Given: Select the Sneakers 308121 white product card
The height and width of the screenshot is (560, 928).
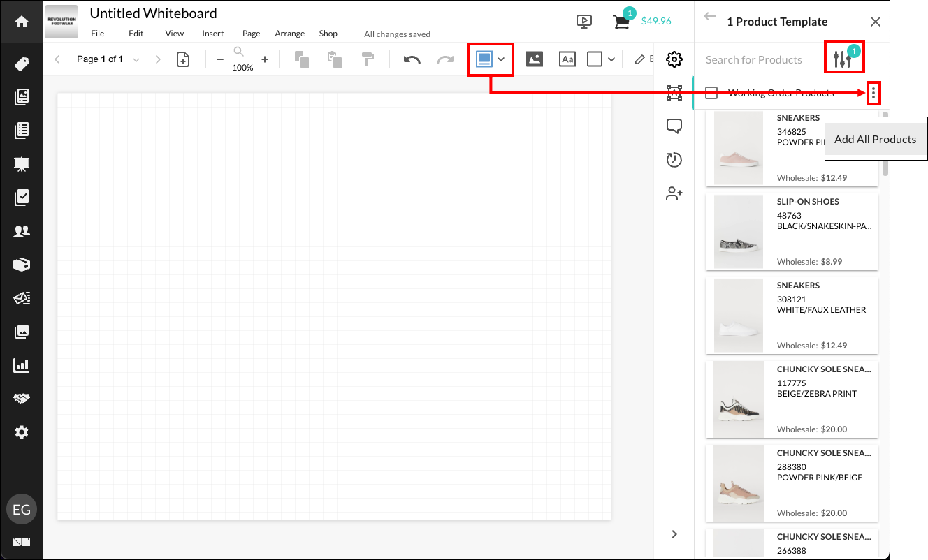Looking at the screenshot, I should click(x=792, y=316).
